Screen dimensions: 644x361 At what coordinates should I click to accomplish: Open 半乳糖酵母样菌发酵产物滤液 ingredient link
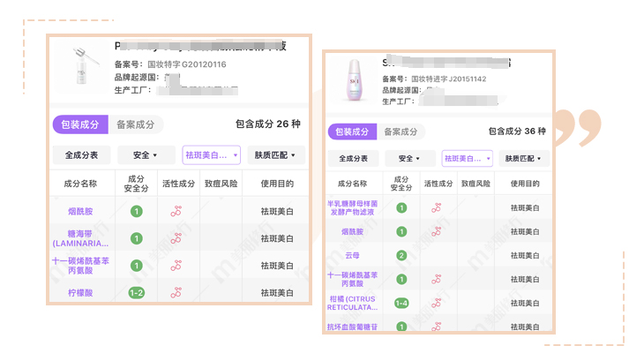[x=352, y=207]
